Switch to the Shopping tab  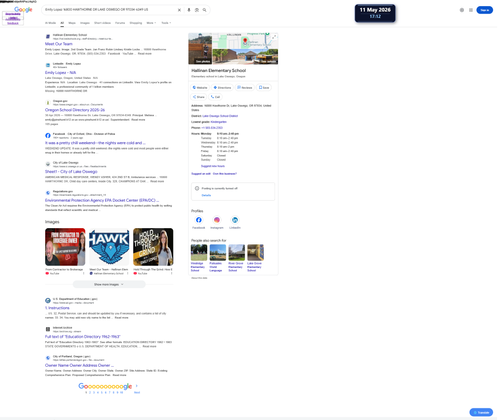click(136, 23)
